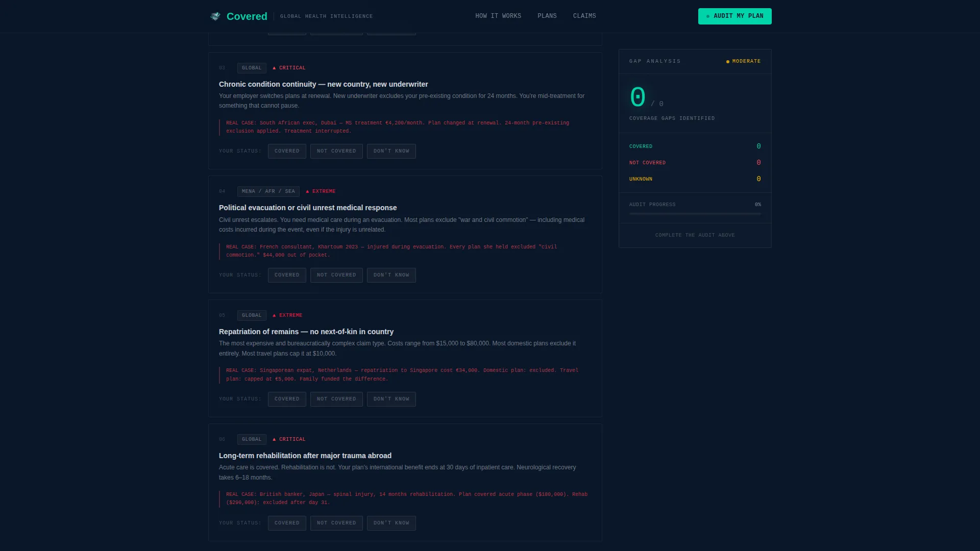
Task: Click the South African exec real case text
Action: (398, 127)
